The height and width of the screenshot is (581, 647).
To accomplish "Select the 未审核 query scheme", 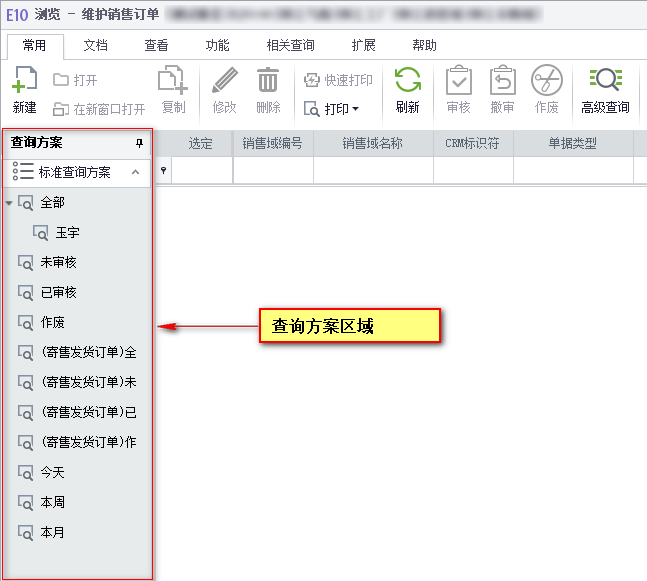I will [x=58, y=262].
